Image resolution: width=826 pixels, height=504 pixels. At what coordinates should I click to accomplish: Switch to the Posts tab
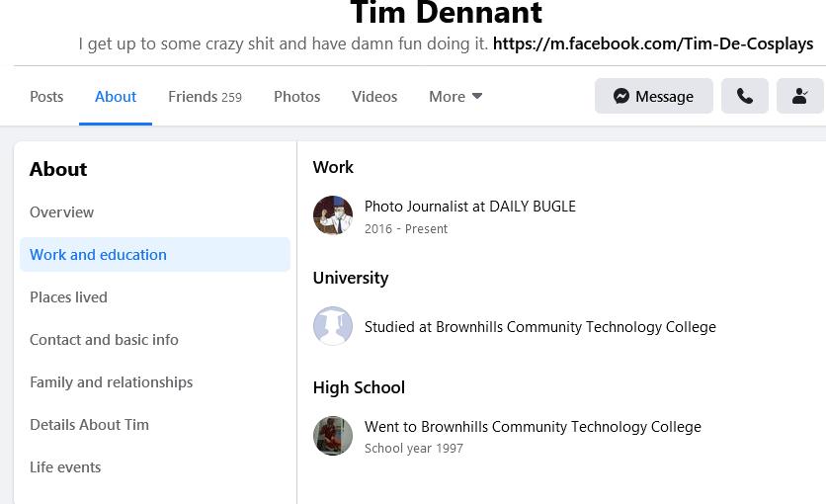[46, 97]
